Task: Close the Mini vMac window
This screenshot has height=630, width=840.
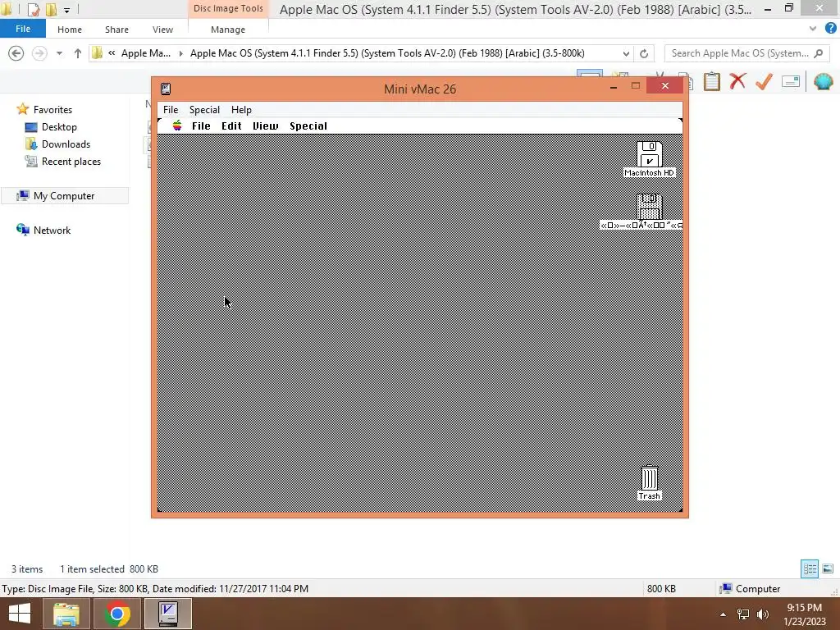Action: point(664,85)
